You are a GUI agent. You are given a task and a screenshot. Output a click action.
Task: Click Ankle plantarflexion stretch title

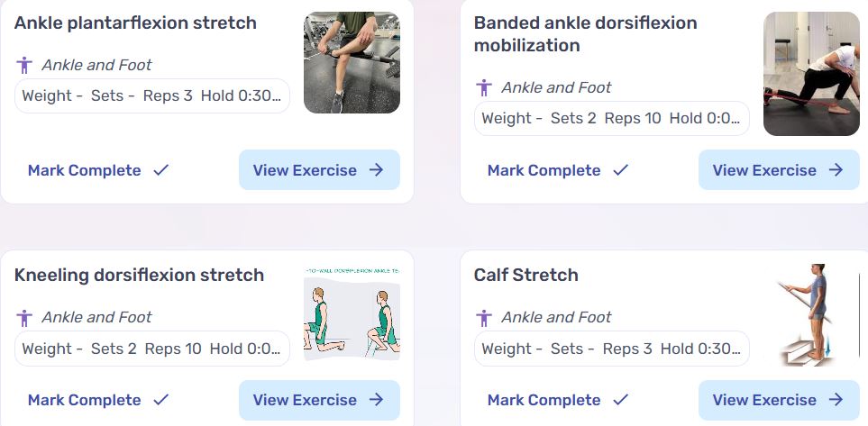click(x=135, y=23)
